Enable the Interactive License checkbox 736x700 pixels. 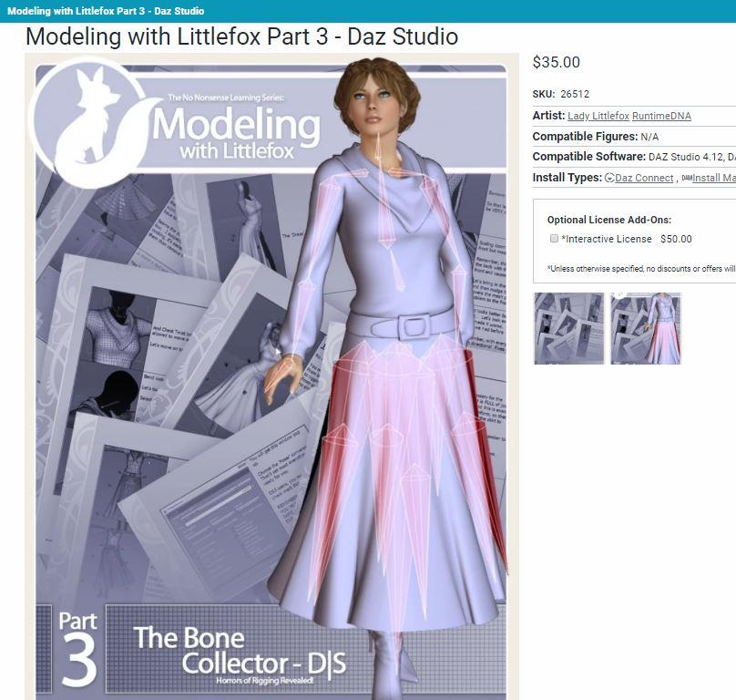tap(554, 238)
